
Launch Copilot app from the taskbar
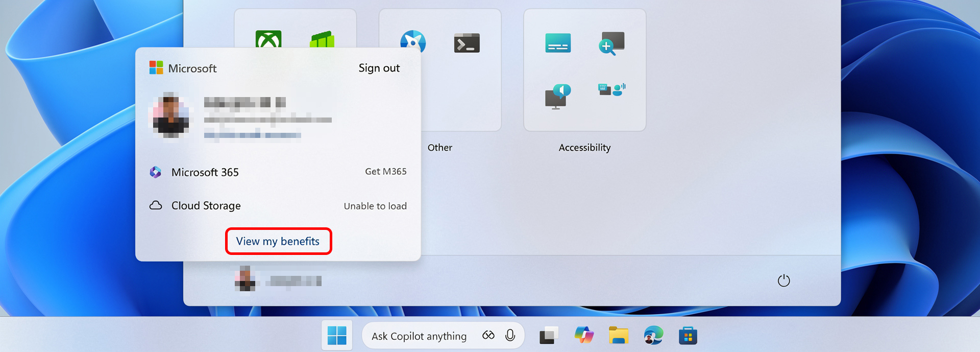tap(584, 336)
